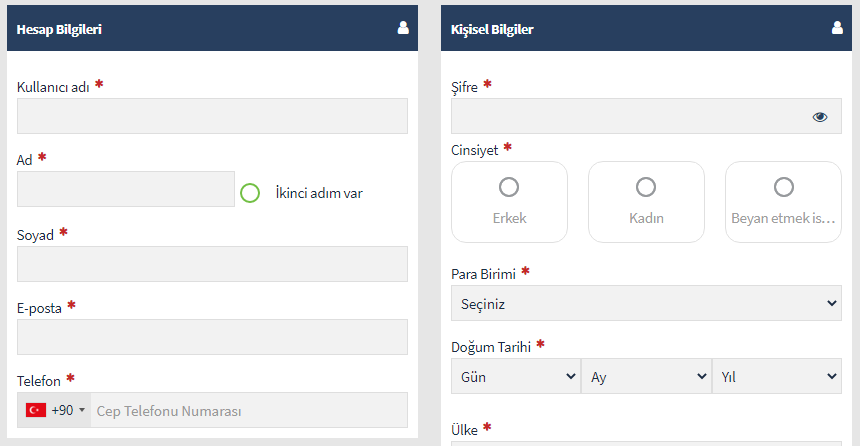Focus the Kullanıcı adı input field
Viewport: 860px width, 446px height.
click(212, 116)
